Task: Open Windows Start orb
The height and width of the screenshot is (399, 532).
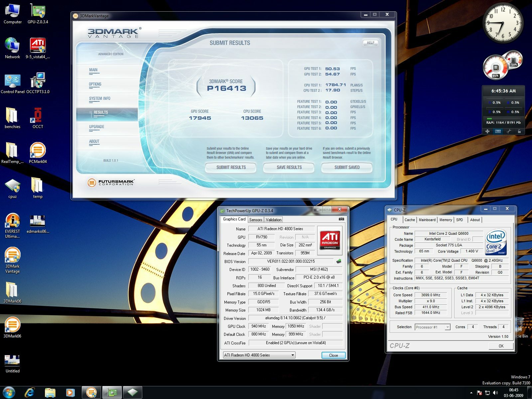Action: 9,393
